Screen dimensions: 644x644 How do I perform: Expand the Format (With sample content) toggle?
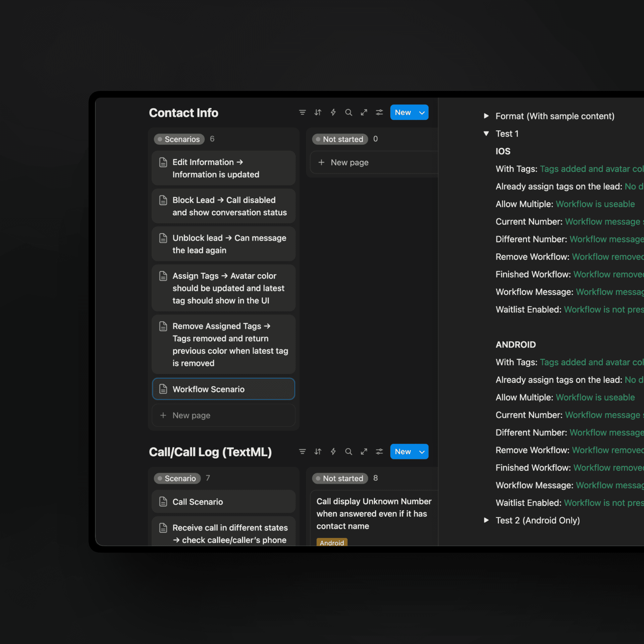click(x=486, y=116)
